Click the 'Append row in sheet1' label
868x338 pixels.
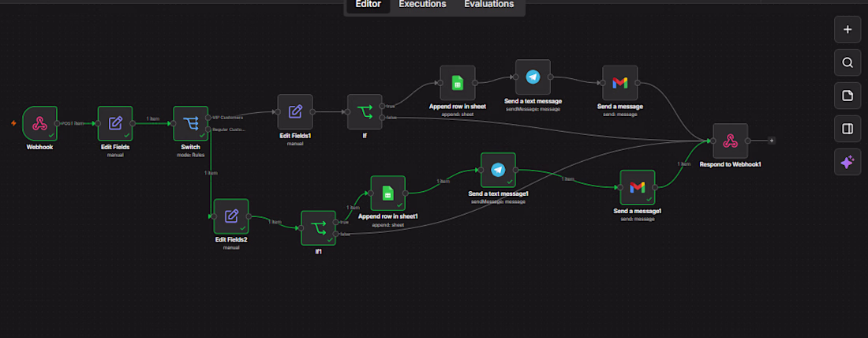point(387,216)
